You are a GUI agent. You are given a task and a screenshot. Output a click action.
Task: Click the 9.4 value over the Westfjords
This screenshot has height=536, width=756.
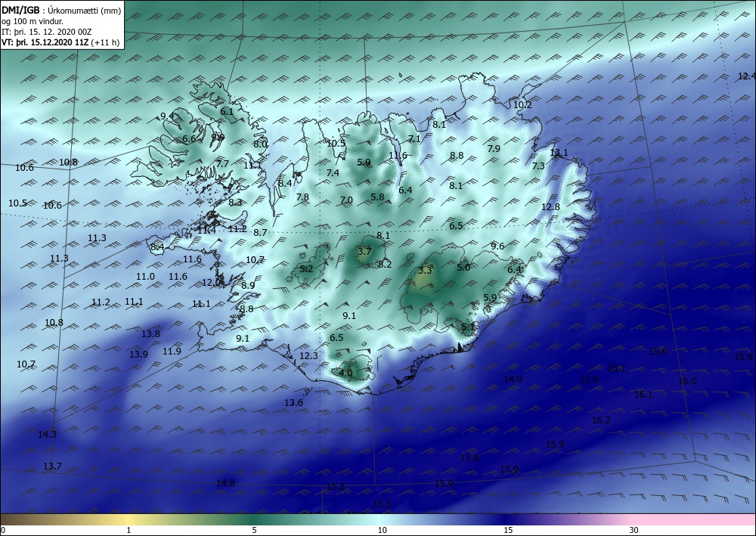[167, 116]
